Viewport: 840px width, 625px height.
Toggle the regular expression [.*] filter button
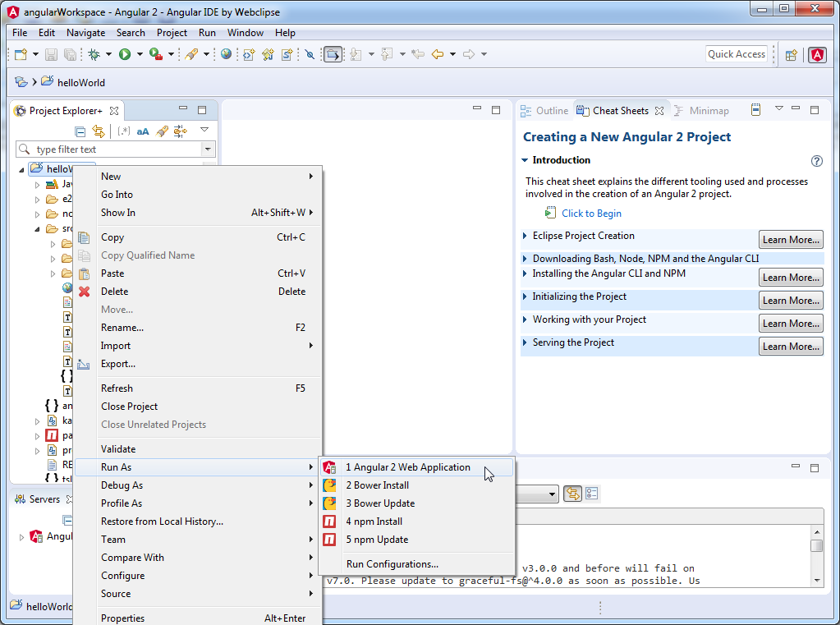[124, 131]
